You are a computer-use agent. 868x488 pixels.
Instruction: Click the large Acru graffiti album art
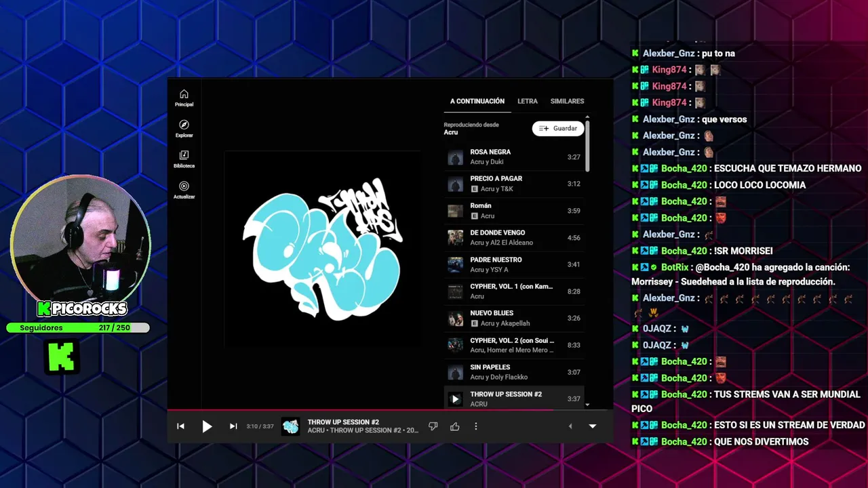[x=323, y=249]
